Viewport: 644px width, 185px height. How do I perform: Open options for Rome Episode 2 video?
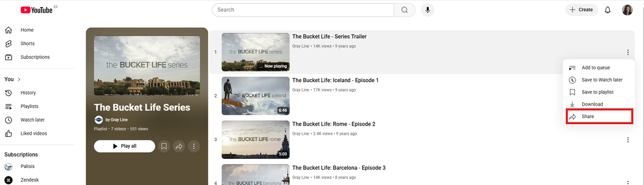pos(627,140)
